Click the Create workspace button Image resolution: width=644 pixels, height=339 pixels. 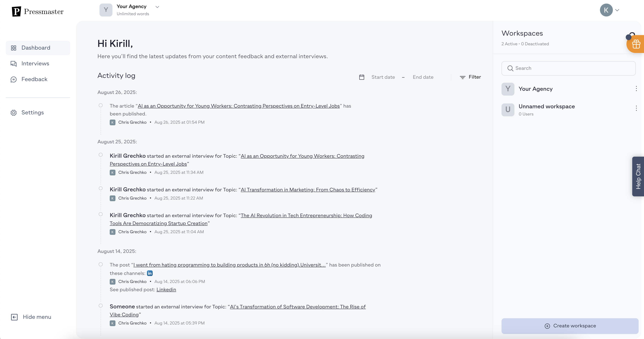click(x=570, y=326)
